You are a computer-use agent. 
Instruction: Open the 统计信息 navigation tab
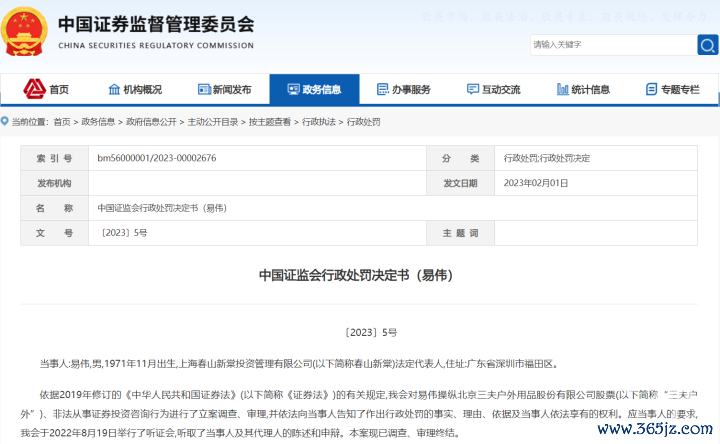[583, 89]
